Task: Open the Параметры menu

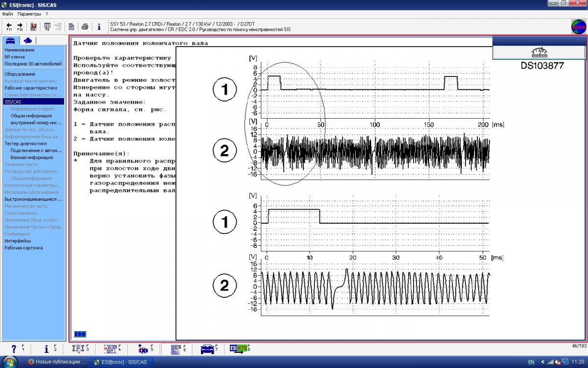Action: (29, 14)
